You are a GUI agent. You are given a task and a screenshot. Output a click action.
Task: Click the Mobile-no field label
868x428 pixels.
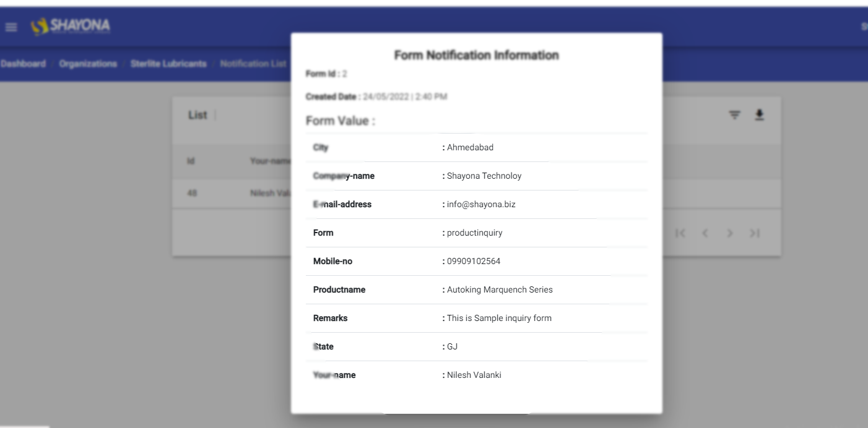[x=332, y=262]
